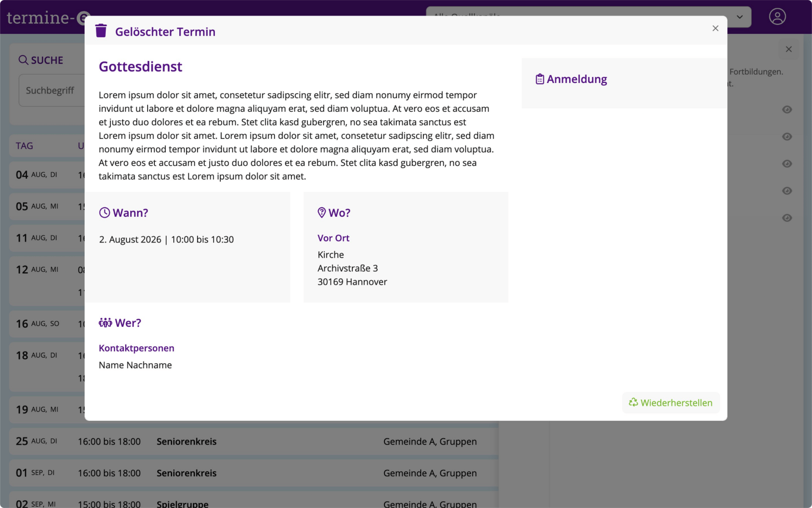Viewport: 812px width, 508px height.
Task: Open the user profile icon in the header
Action: pos(777,17)
